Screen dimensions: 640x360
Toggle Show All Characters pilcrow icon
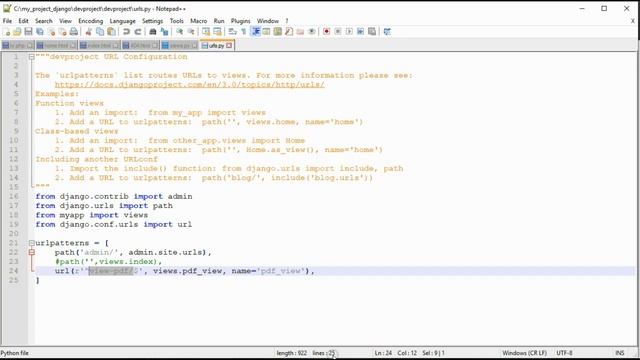pos(244,32)
